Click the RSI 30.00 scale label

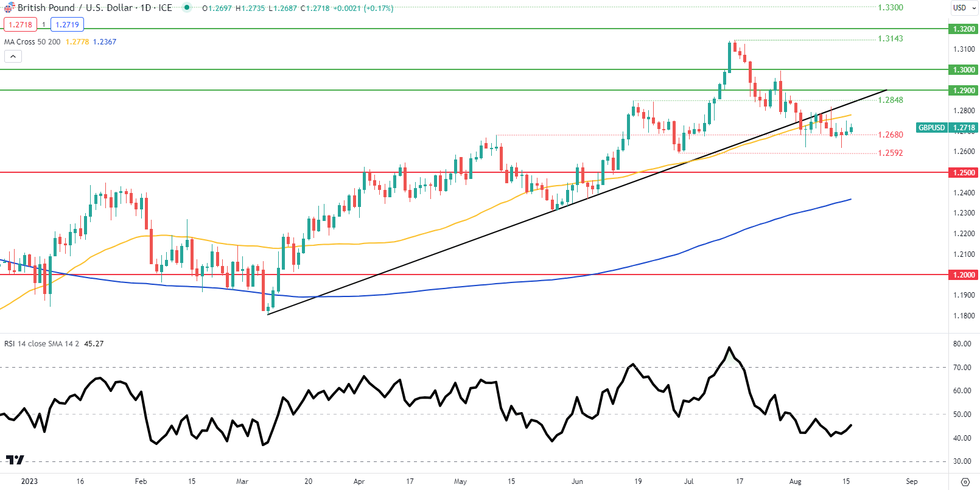(x=962, y=461)
